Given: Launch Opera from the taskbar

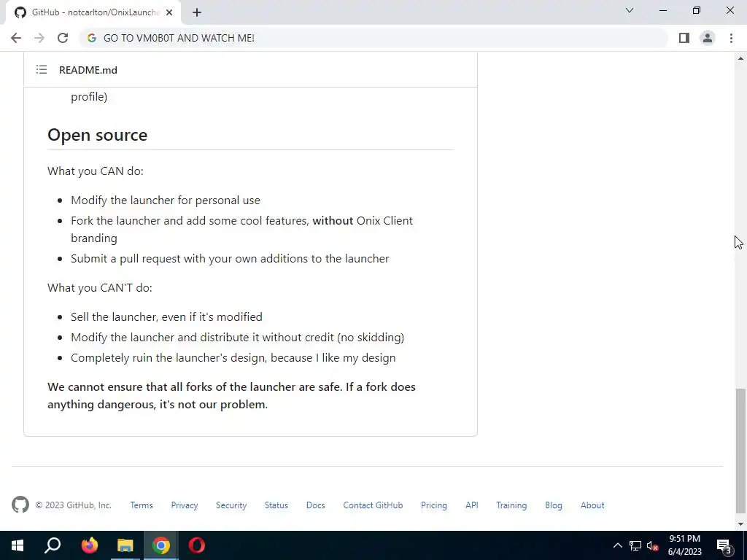Looking at the screenshot, I should 196,545.
